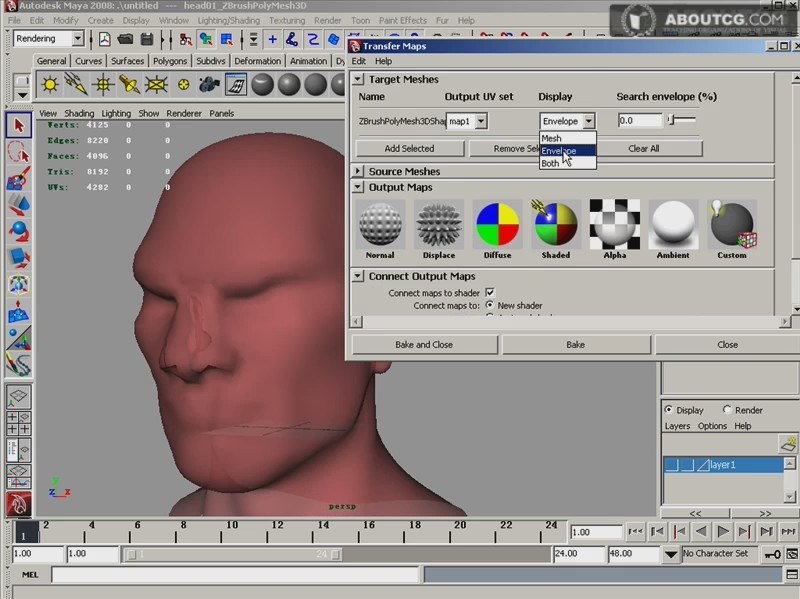Image resolution: width=800 pixels, height=599 pixels.
Task: Switch to single perspective view layout
Action: click(19, 396)
